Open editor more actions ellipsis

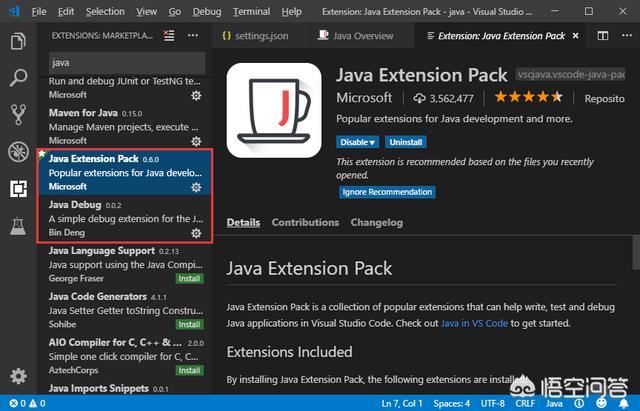click(627, 36)
